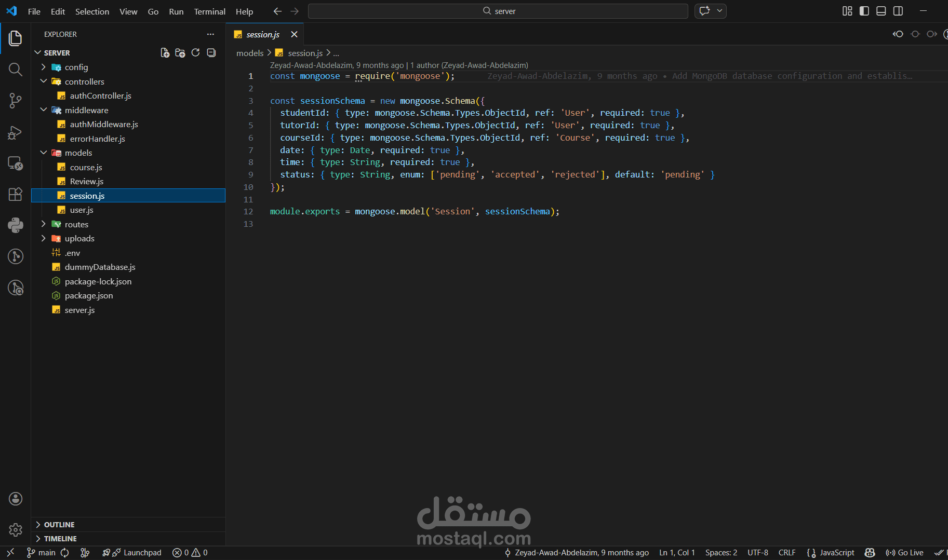Synchronize changes in status bar

pos(65,553)
